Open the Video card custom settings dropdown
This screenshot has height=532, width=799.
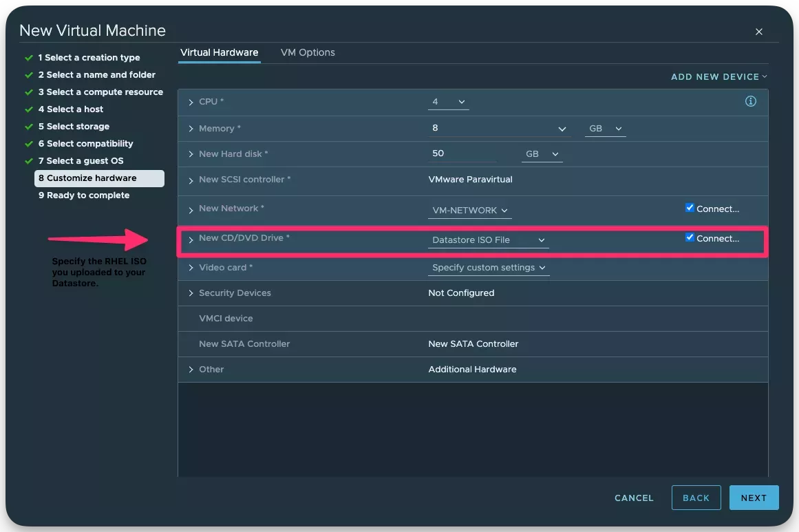(x=488, y=267)
